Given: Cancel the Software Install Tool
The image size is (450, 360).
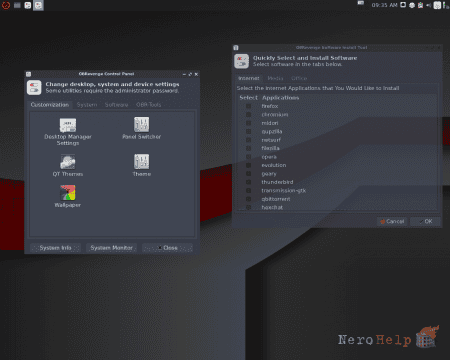Looking at the screenshot, I should [x=392, y=221].
